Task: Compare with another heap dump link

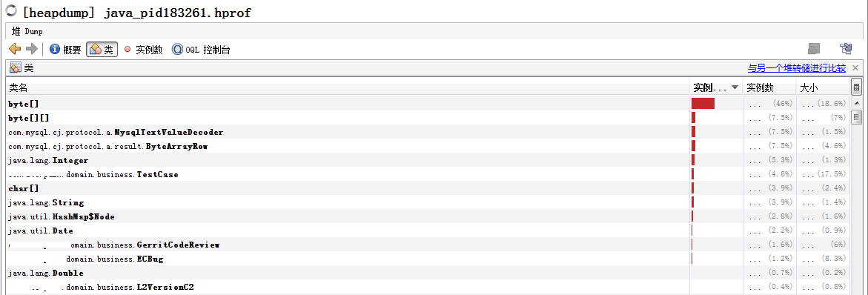Action: pyautogui.click(x=797, y=68)
